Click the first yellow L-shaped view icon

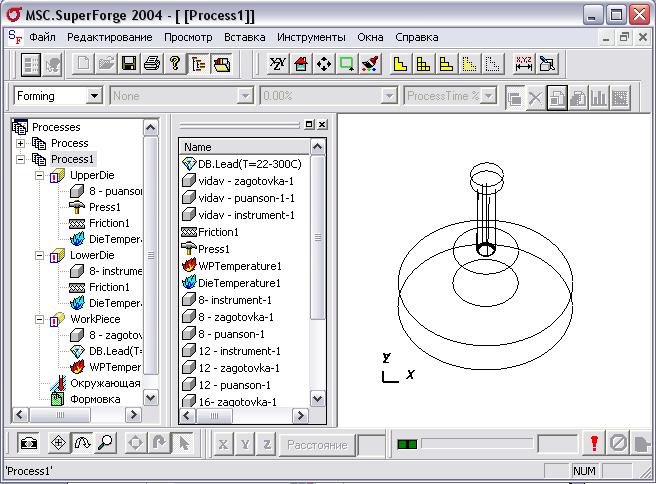400,64
